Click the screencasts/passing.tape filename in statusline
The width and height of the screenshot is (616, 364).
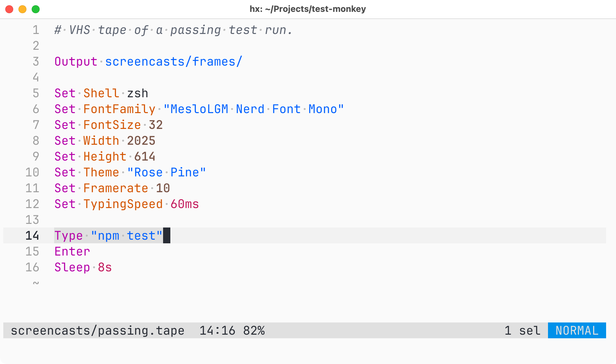pos(98,330)
